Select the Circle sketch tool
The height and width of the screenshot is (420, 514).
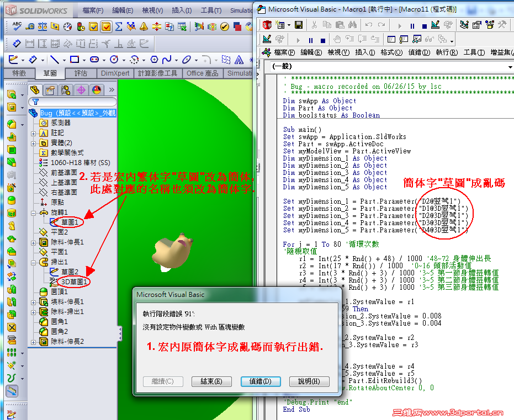(x=114, y=60)
